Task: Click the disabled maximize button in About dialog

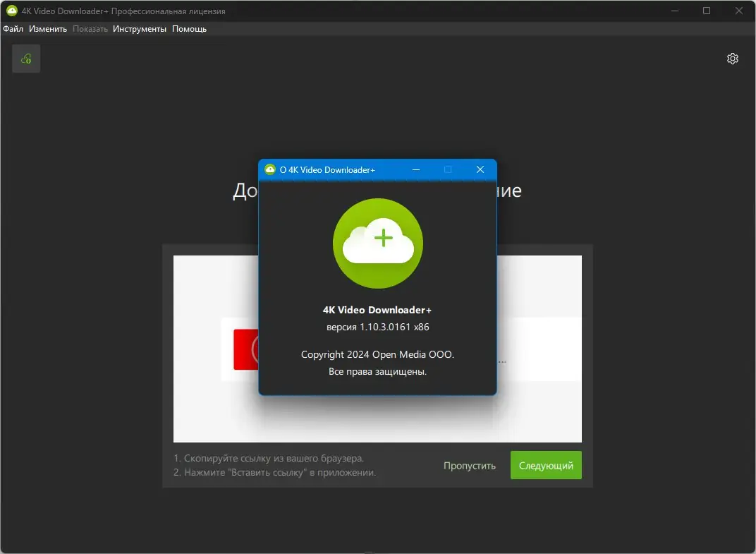Action: pos(448,169)
